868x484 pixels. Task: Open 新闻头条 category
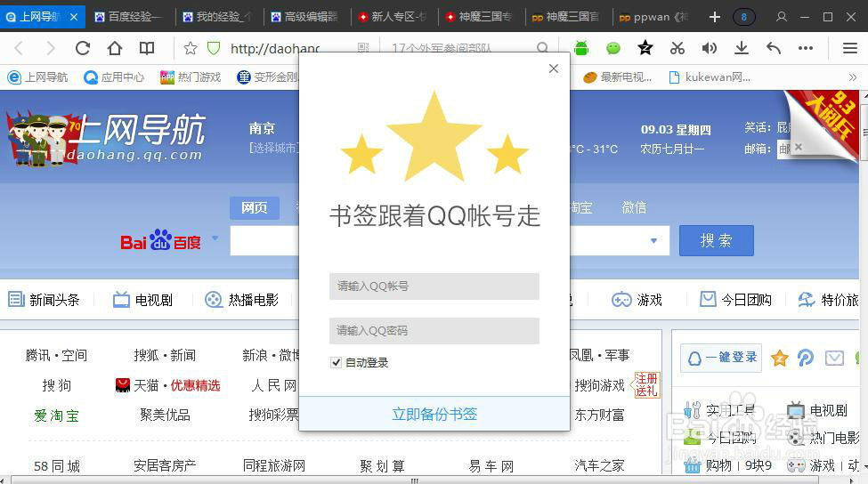coord(45,300)
